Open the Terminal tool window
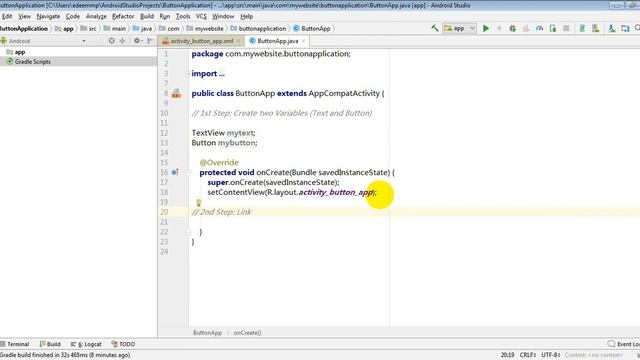This screenshot has width=640, height=360. [x=15, y=344]
